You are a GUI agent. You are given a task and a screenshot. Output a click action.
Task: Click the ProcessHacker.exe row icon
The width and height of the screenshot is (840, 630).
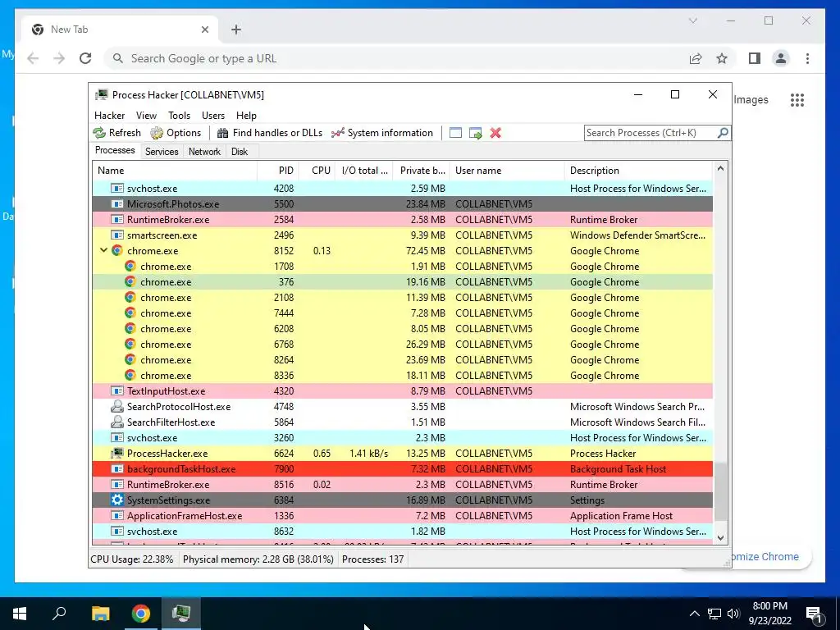[116, 453]
